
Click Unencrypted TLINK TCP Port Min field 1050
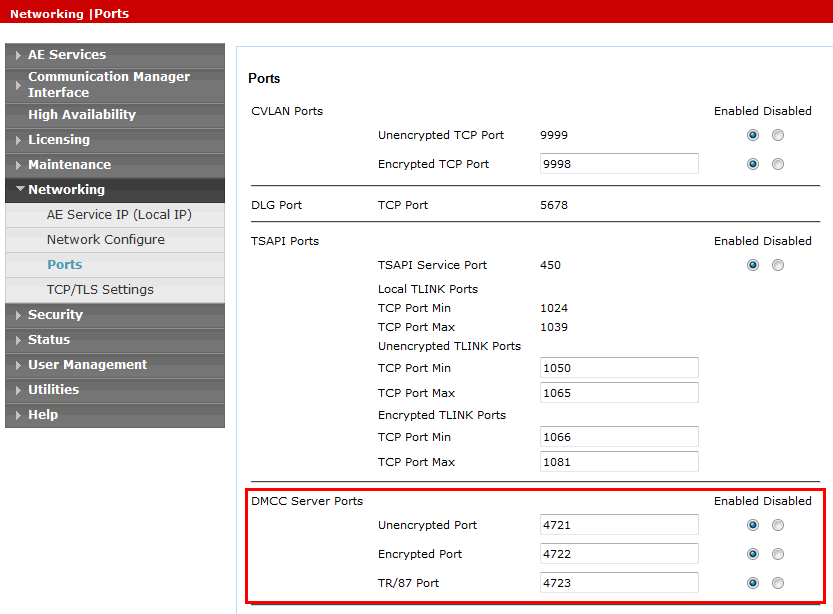click(x=619, y=368)
